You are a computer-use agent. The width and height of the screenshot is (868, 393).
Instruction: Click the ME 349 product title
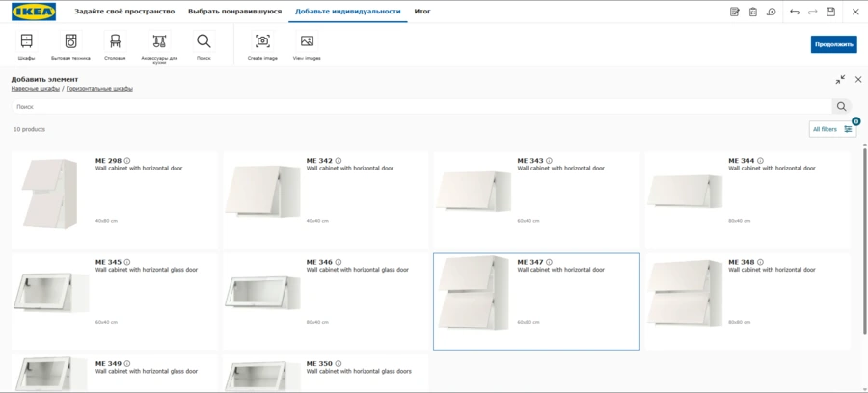click(108, 364)
